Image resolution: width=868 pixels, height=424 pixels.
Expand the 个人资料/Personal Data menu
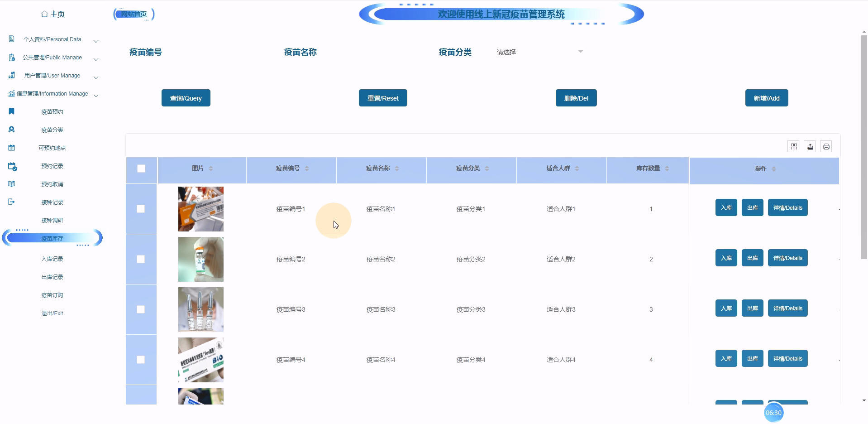[52, 39]
